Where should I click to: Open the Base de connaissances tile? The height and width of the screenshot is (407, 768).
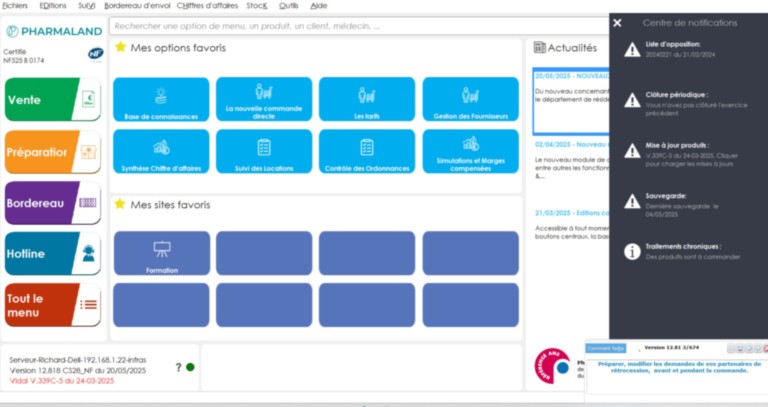coord(161,100)
